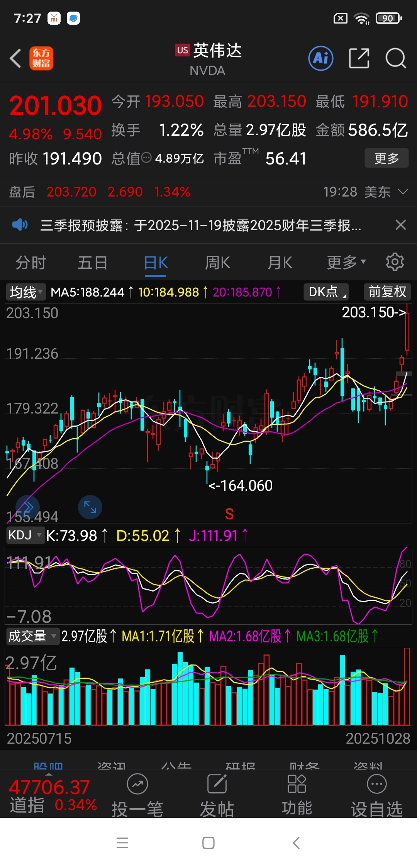Tap the Android home button
The width and height of the screenshot is (417, 868).
click(208, 843)
